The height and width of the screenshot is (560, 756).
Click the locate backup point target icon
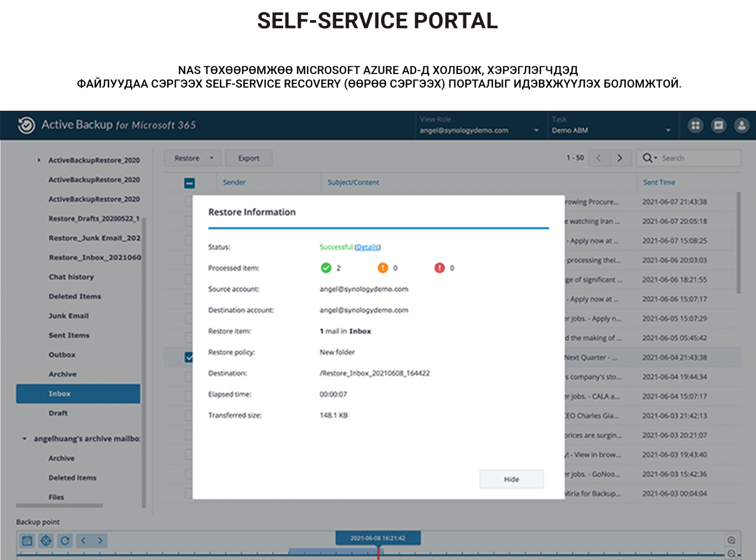[x=46, y=541]
